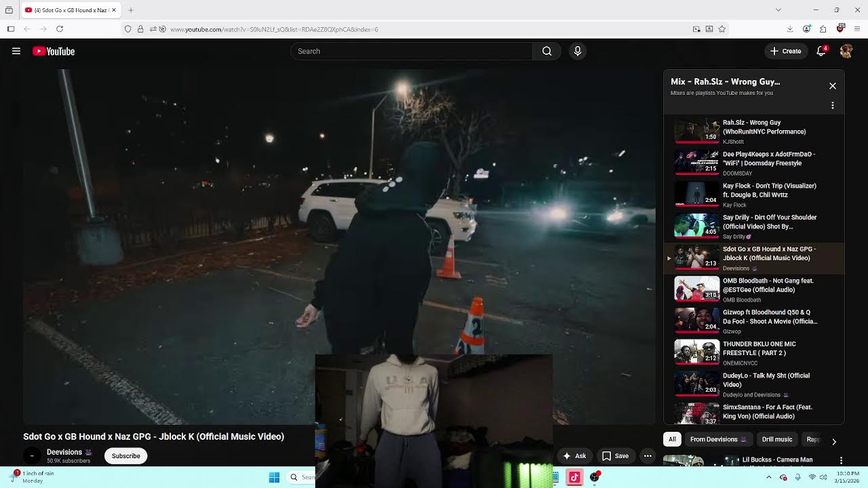Show hidden system tray icons chevron
Image resolution: width=868 pixels, height=488 pixels.
(769, 477)
